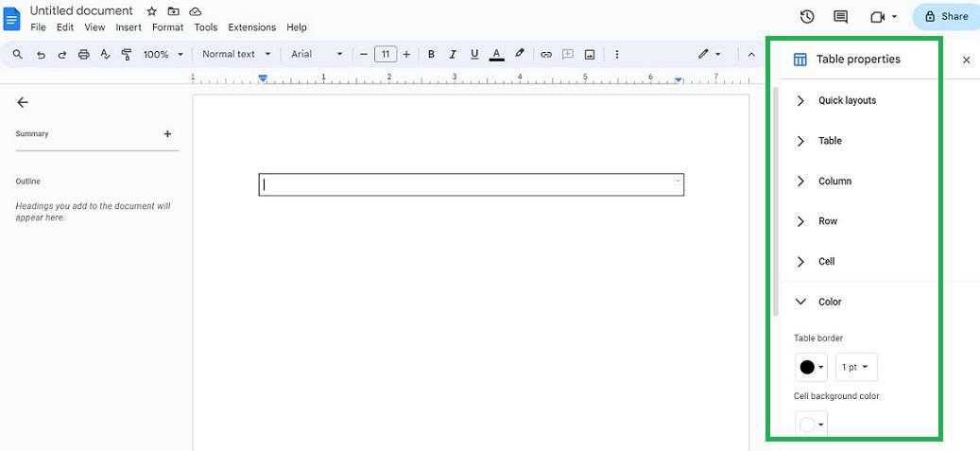Screen dimensions: 980x451
Task: Open the zoom 100% dropdown
Action: (x=163, y=55)
